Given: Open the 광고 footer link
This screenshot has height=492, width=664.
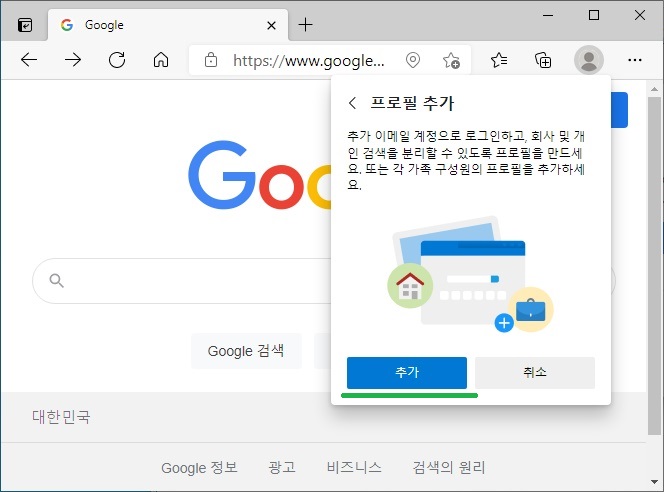Looking at the screenshot, I should pyautogui.click(x=282, y=467).
